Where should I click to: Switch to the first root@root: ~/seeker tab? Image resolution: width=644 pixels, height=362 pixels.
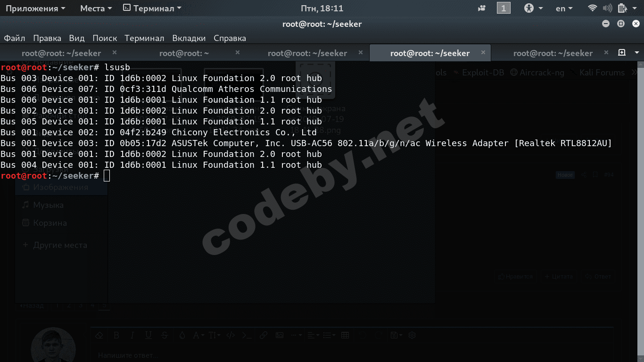click(x=61, y=53)
